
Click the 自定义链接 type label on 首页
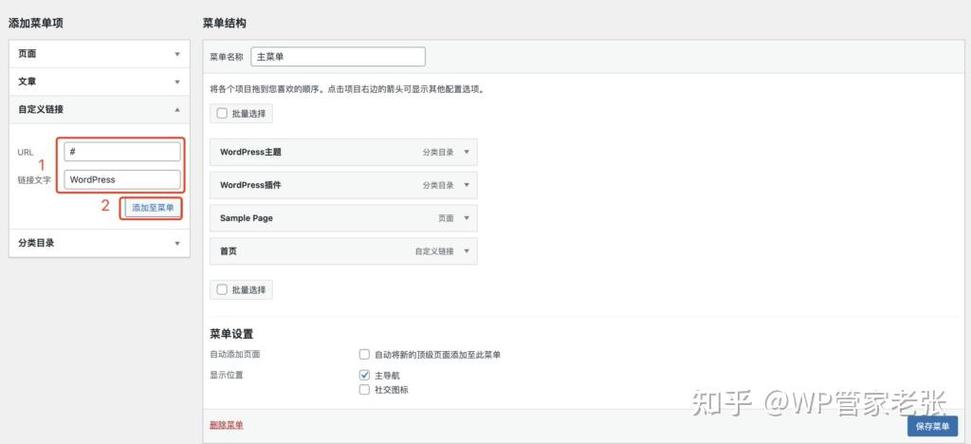click(x=434, y=251)
